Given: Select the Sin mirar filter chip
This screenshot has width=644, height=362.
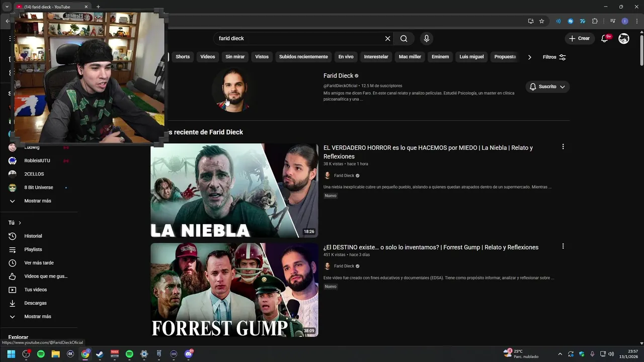Looking at the screenshot, I should click(235, 57).
